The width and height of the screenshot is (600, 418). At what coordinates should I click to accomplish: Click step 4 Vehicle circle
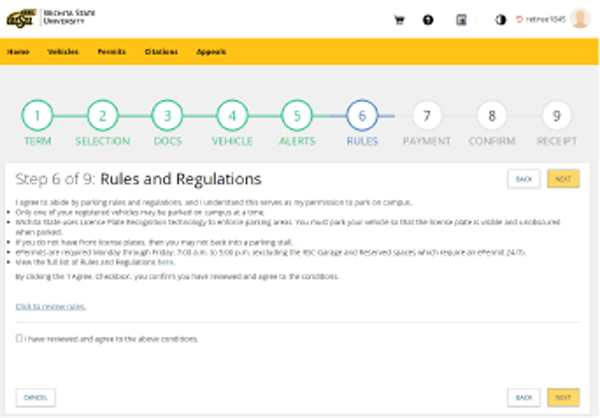coord(232,116)
